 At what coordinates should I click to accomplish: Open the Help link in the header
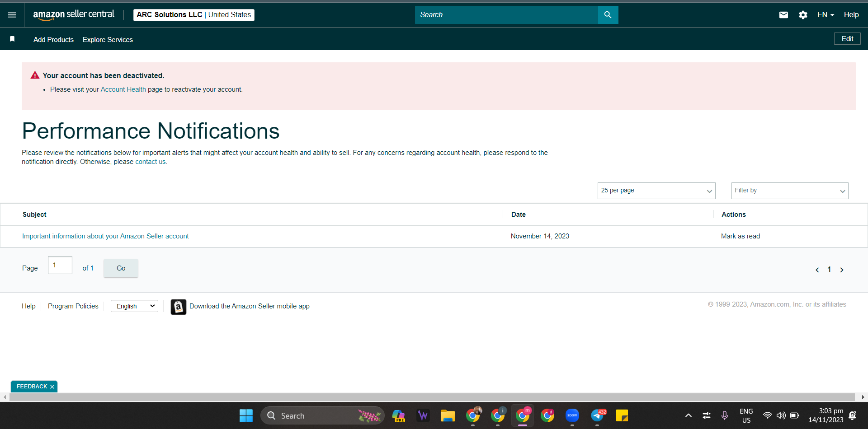851,15
